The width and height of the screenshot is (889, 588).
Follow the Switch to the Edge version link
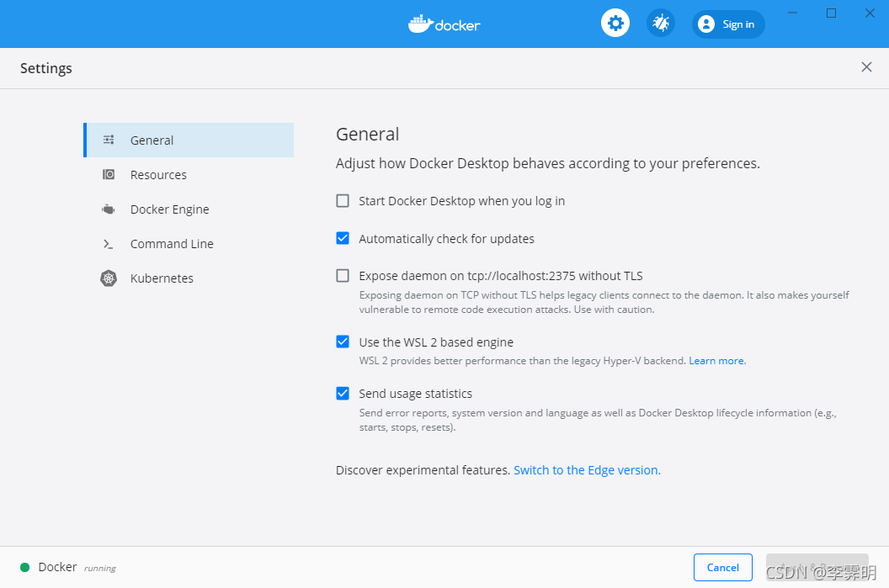click(x=587, y=470)
